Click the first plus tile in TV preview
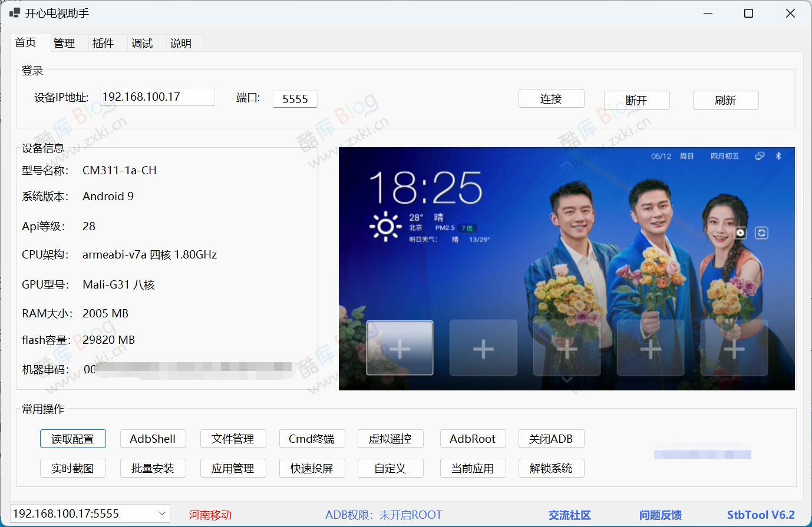Image resolution: width=812 pixels, height=527 pixels. 400,348
